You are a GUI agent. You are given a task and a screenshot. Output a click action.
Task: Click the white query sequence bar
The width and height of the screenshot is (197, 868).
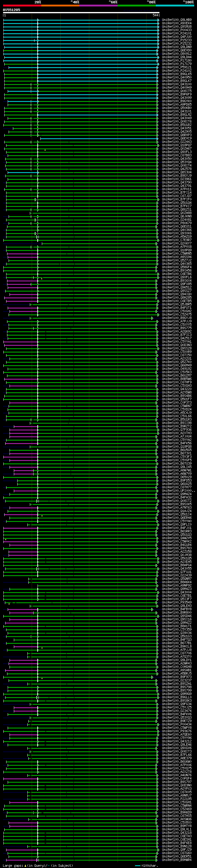[x=81, y=12]
